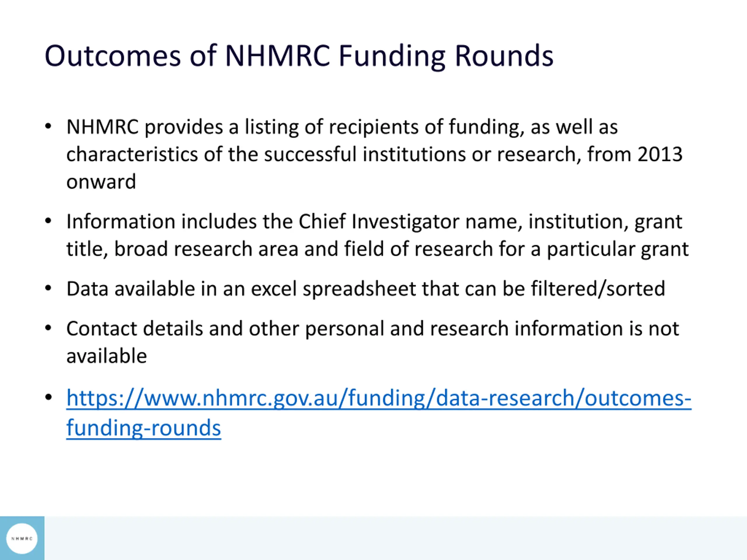747x560 pixels.
Task: Click the NHMRC circular logo in the footer
Action: [22, 538]
